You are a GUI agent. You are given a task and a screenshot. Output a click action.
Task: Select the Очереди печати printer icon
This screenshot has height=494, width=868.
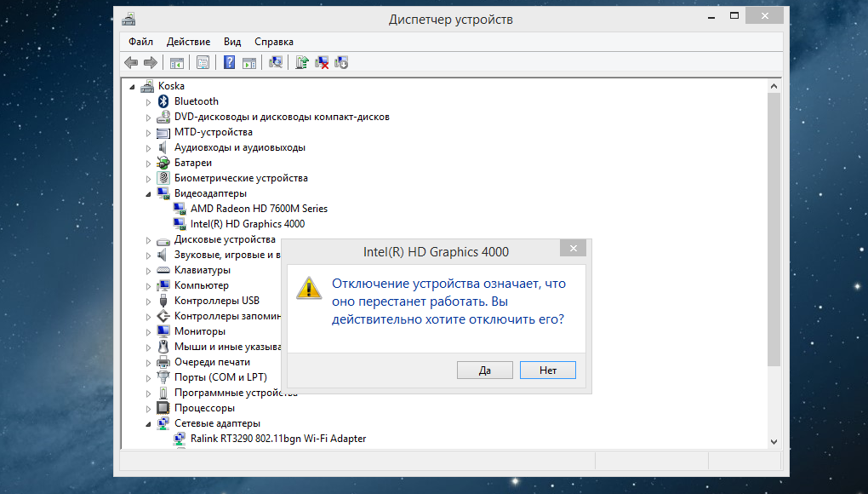click(163, 362)
